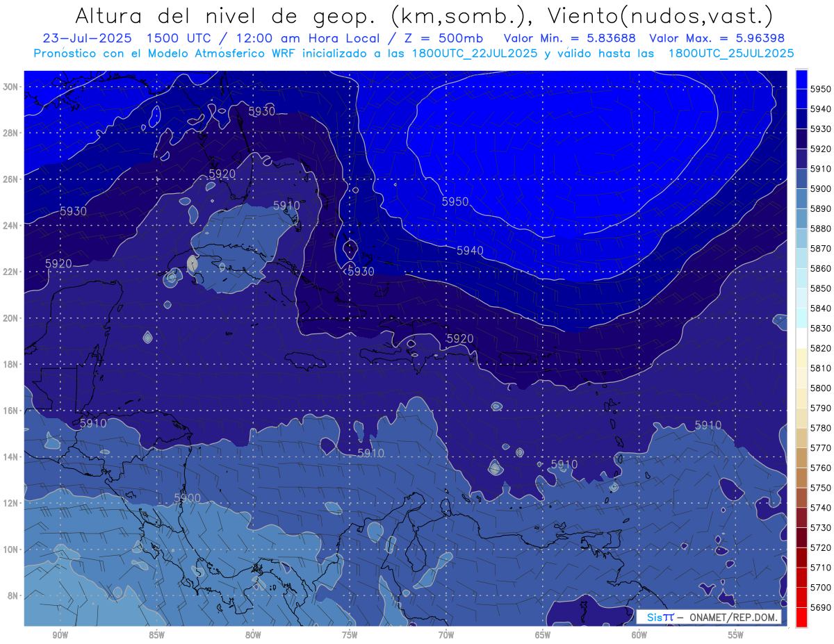
Task: Click the 5940 contour label on the map
Action: 470,251
